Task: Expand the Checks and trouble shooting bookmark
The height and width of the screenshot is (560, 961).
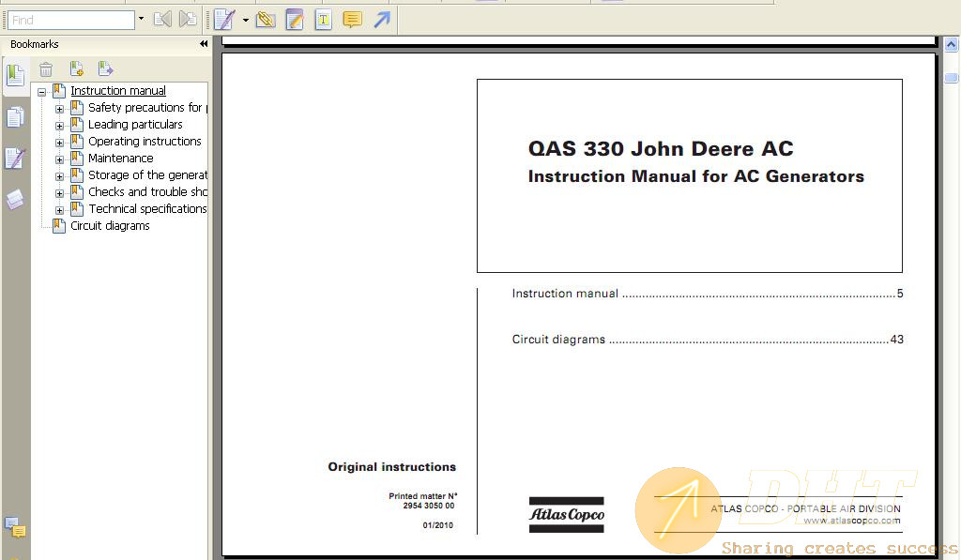Action: coord(59,193)
